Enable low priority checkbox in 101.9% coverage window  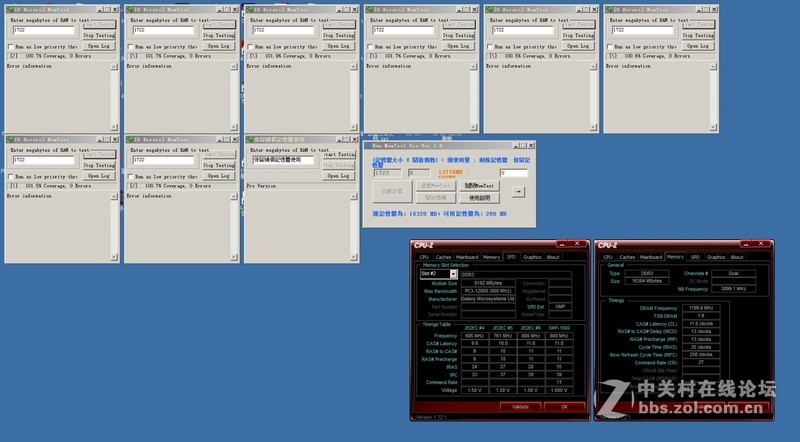[251, 46]
